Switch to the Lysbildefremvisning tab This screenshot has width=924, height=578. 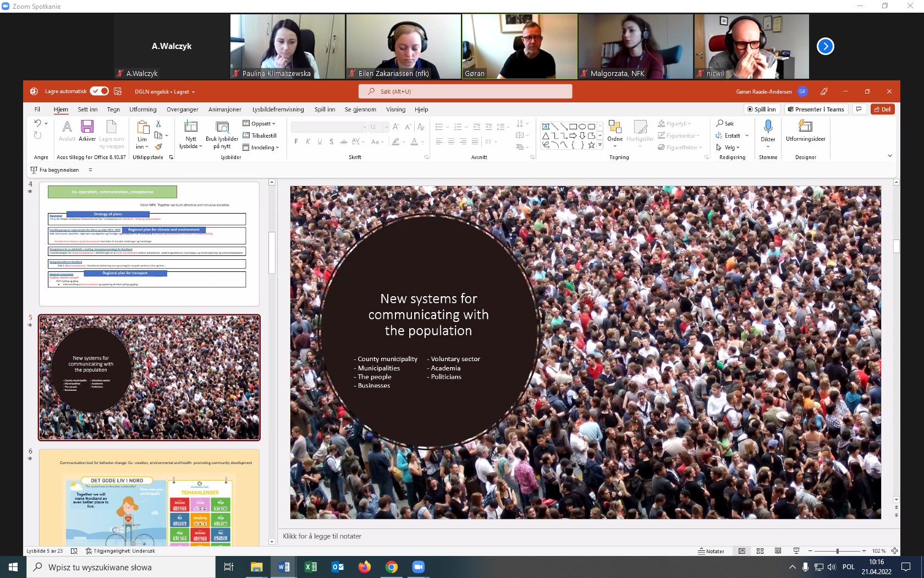coord(278,109)
